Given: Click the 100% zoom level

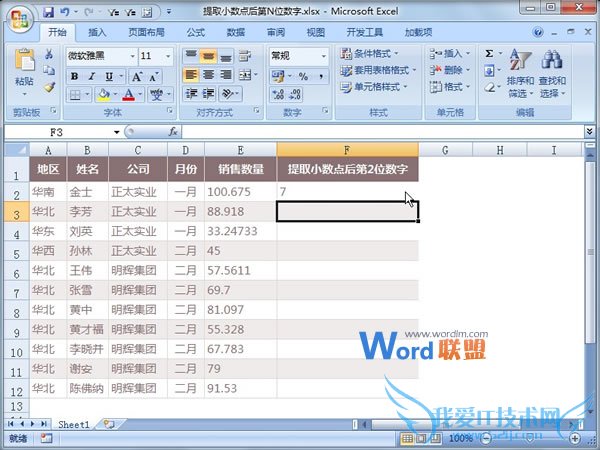Looking at the screenshot, I should [461, 439].
